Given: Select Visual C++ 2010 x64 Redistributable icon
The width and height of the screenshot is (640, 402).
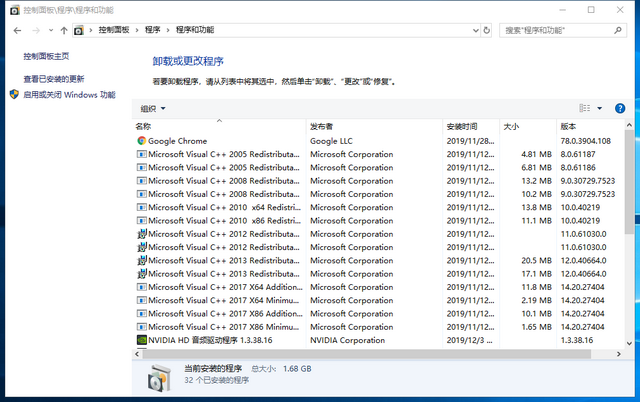Looking at the screenshot, I should (142, 207).
